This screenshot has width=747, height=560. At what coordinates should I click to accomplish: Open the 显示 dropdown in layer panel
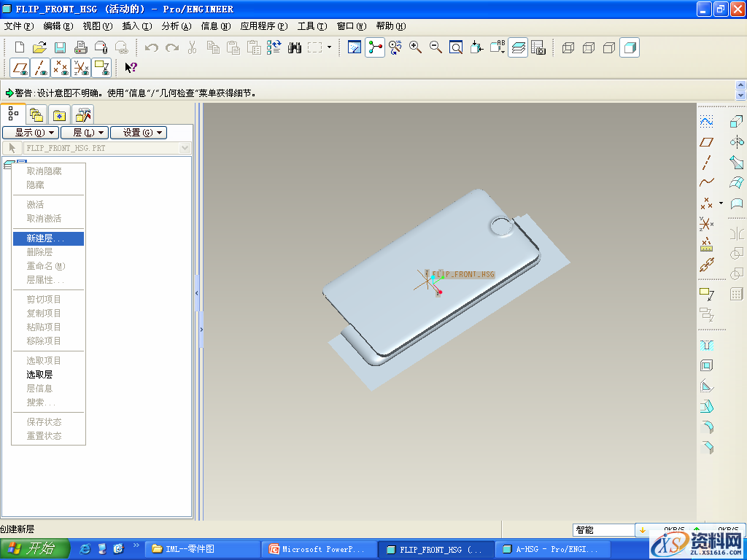[x=31, y=133]
